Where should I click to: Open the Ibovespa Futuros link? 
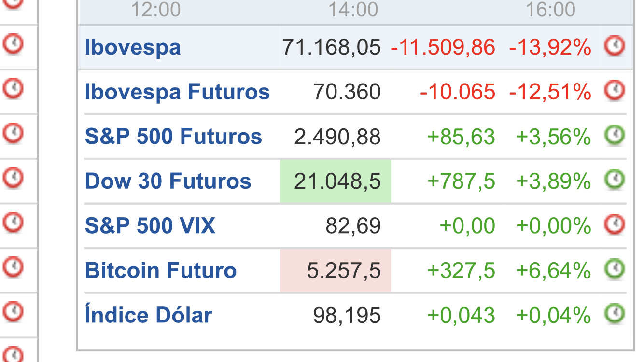pos(177,92)
